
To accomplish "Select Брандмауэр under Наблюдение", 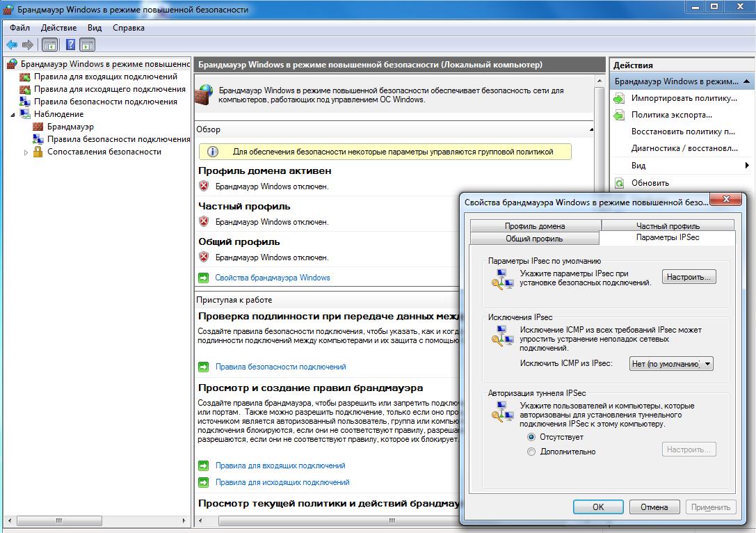I will (x=70, y=127).
